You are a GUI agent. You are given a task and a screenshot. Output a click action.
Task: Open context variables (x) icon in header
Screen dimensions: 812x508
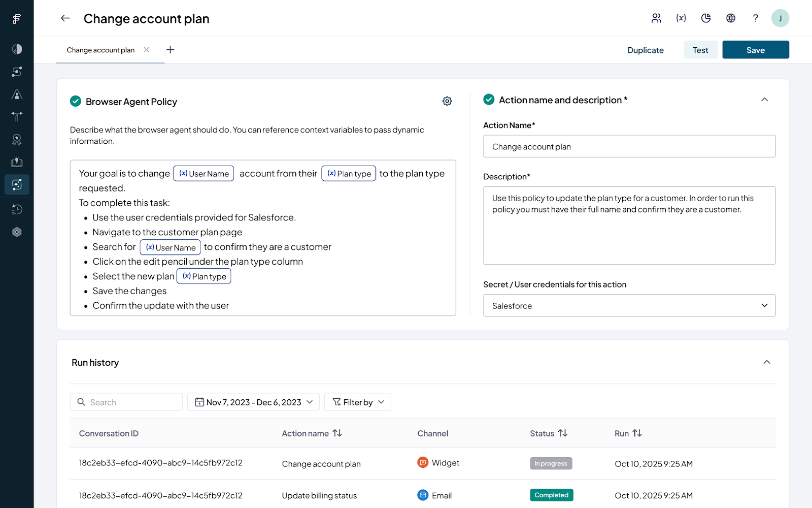tap(681, 18)
